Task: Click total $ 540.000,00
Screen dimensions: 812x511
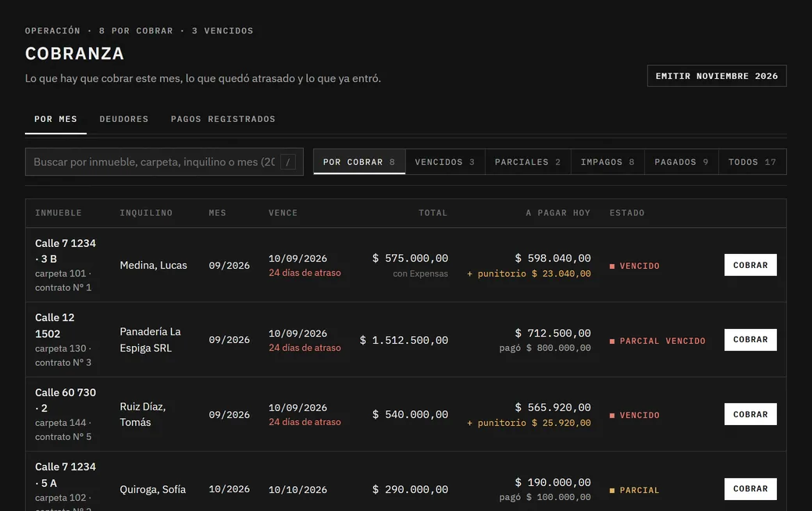Action: [410, 415]
